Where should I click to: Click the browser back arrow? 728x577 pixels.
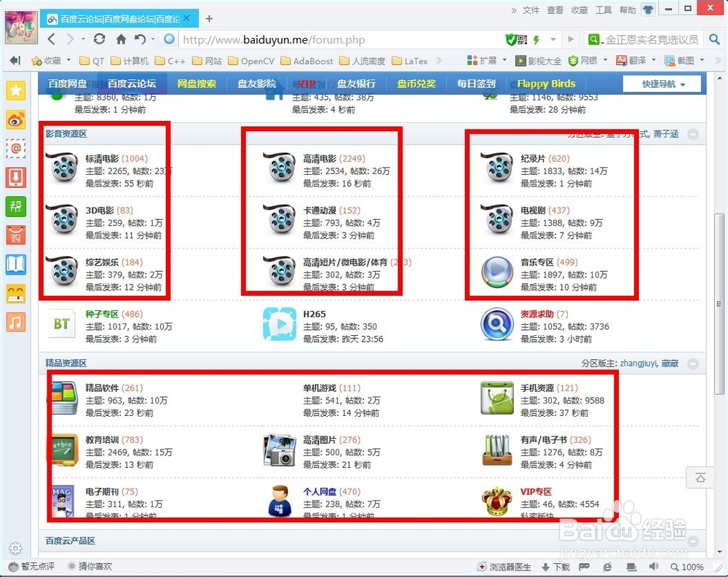(52, 39)
